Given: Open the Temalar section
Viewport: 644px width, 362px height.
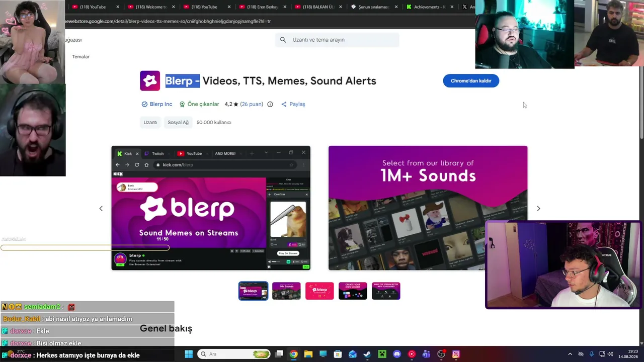Looking at the screenshot, I should (x=80, y=57).
